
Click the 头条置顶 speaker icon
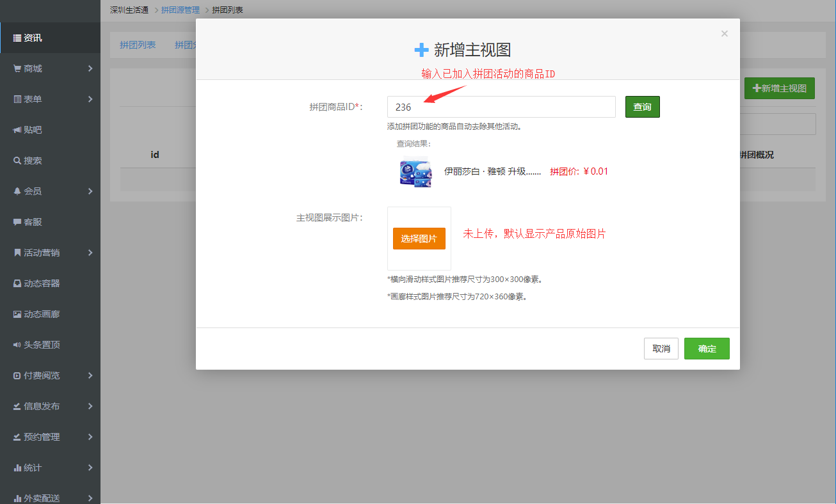[17, 345]
